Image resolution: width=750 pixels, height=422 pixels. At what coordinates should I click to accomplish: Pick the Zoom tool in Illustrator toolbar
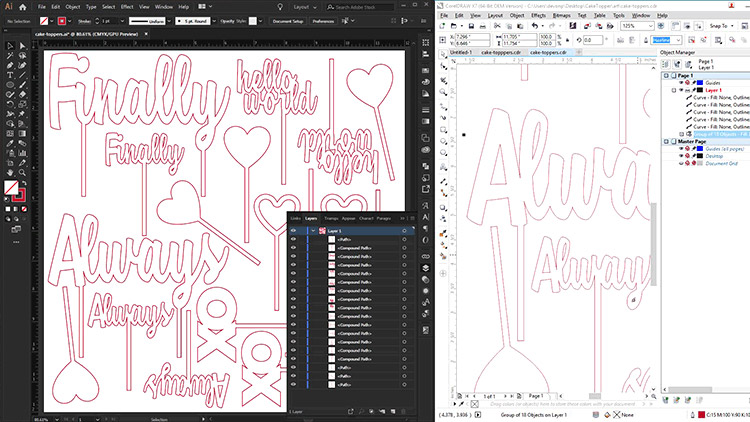point(22,171)
